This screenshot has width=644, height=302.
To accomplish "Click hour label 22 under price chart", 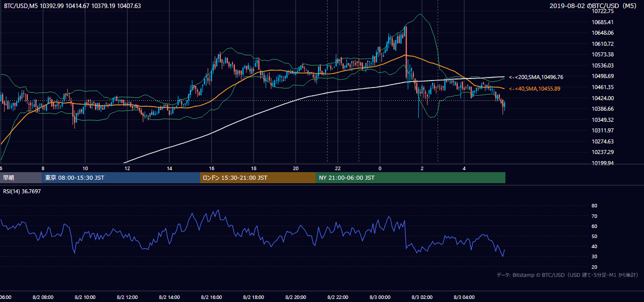I will [x=338, y=168].
